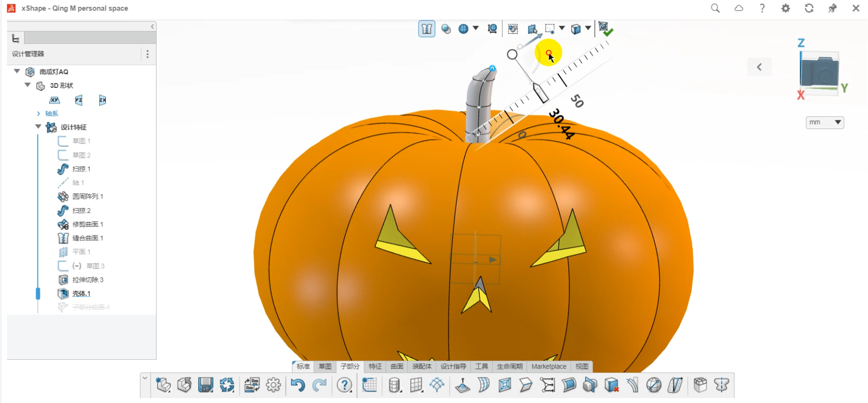Screen dimensions: 868x403
Task: Toggle the pin icon in title bar
Action: pos(832,8)
